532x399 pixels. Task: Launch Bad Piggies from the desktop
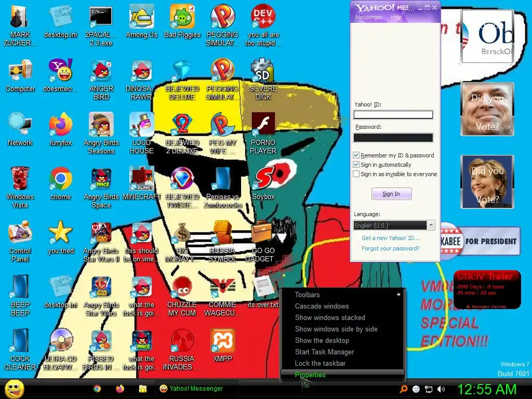182,21
